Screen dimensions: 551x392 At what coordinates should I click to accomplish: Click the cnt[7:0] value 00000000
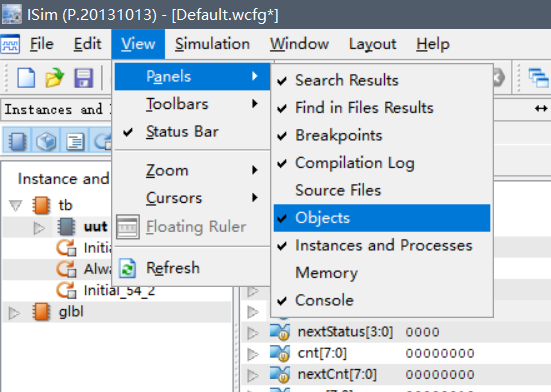coord(440,353)
